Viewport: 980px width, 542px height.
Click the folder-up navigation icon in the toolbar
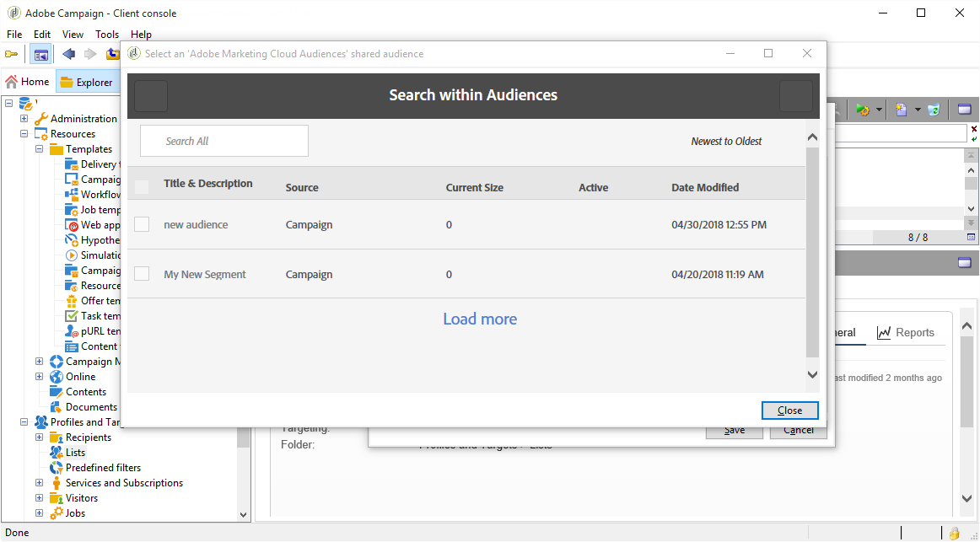[x=113, y=53]
